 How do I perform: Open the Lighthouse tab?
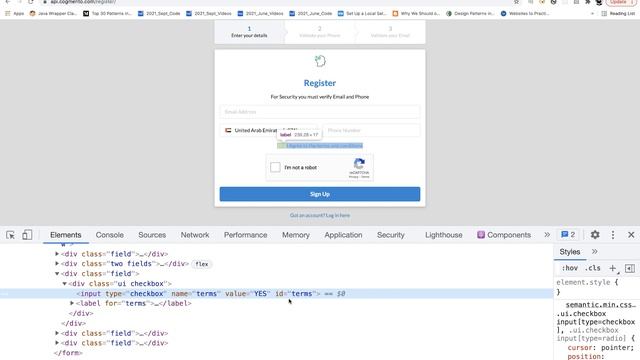coord(444,235)
